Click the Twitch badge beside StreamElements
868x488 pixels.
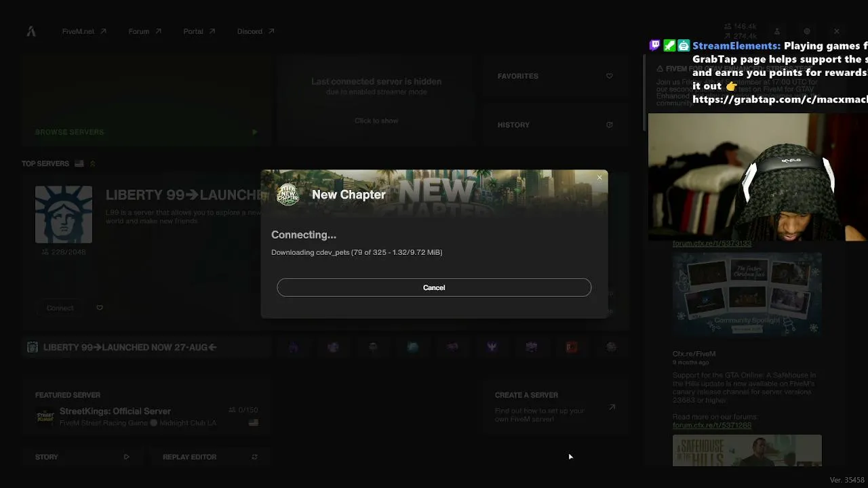point(654,45)
